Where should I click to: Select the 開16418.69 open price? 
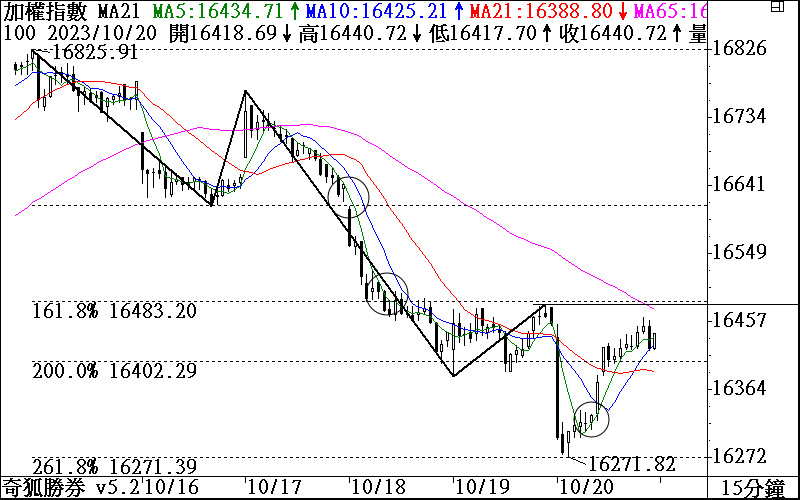(x=223, y=34)
